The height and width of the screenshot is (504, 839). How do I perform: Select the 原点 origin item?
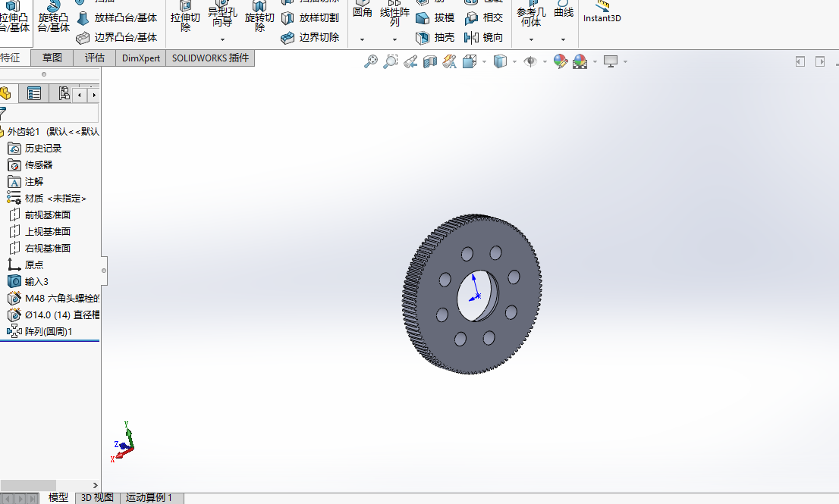tap(26, 265)
